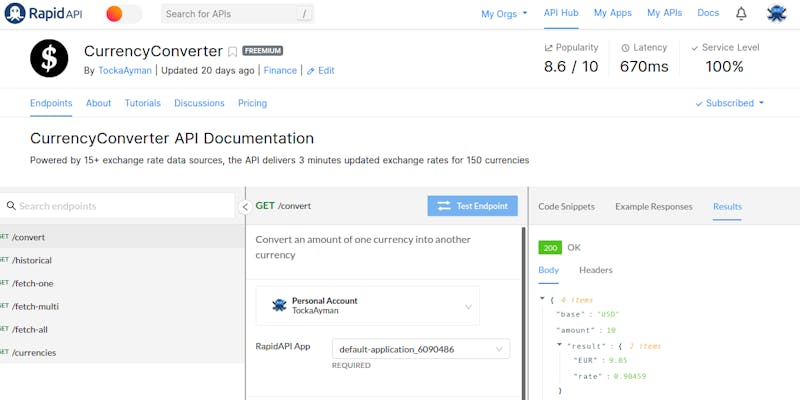800x400 pixels.
Task: Select the /convert endpoint
Action: pos(122,237)
